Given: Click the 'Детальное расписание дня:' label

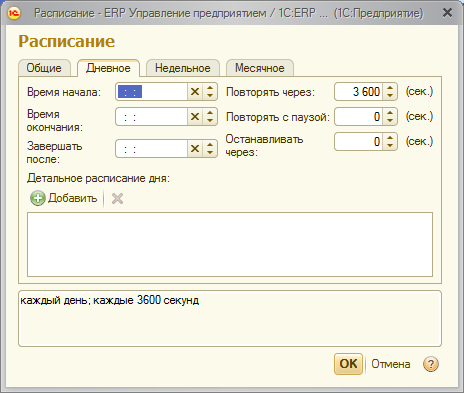Looking at the screenshot, I should pos(98,178).
